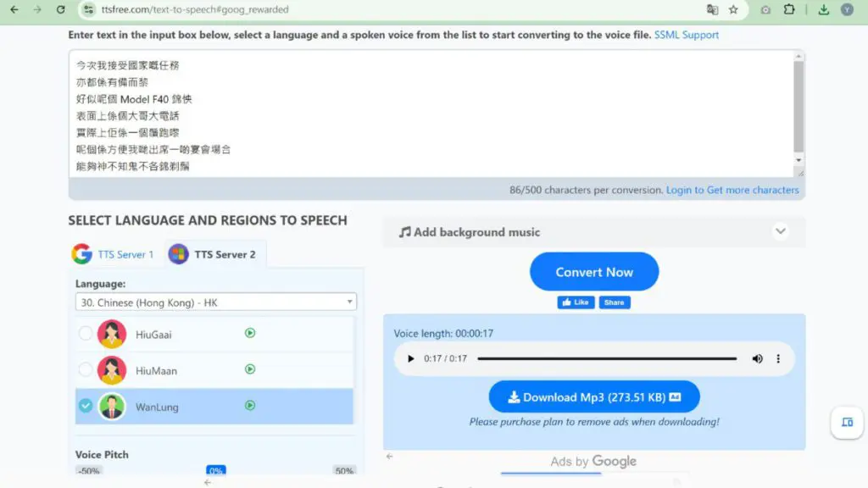Select the WanLung voice radio button
This screenshot has width=868, height=488.
pyautogui.click(x=86, y=406)
